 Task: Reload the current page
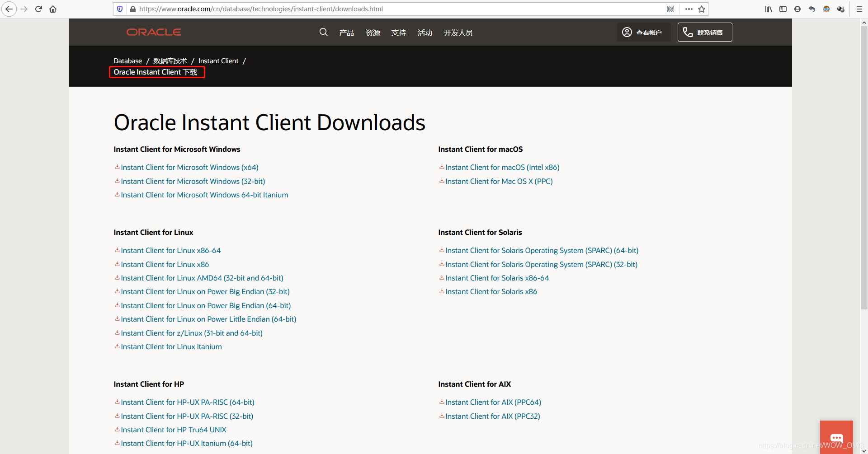38,9
